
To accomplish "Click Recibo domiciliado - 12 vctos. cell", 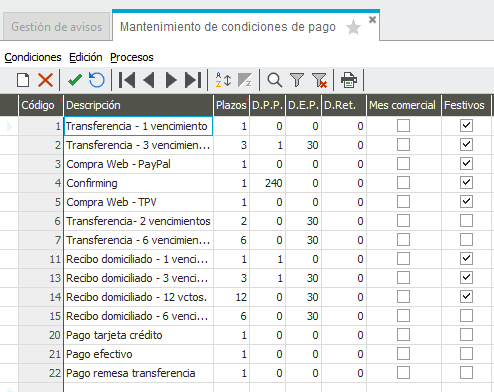I will (138, 297).
